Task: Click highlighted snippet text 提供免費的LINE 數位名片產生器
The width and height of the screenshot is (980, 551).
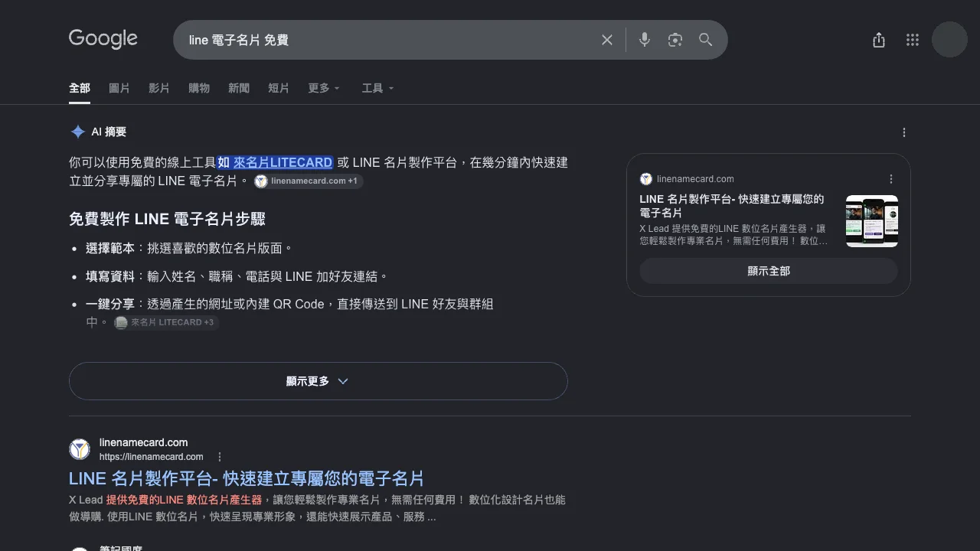Action: [184, 500]
